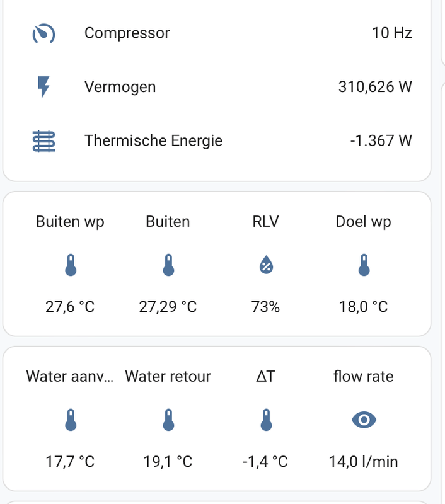Click the Vermogen lightning bolt icon
Screen dimensions: 445x504
(43, 87)
